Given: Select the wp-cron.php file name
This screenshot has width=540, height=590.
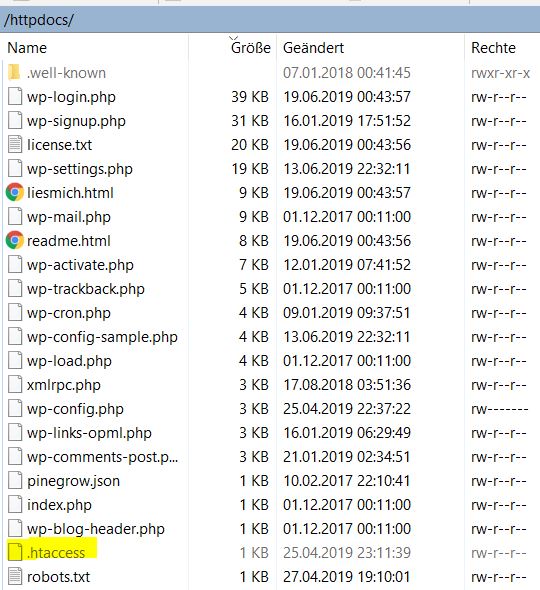Looking at the screenshot, I should point(69,313).
